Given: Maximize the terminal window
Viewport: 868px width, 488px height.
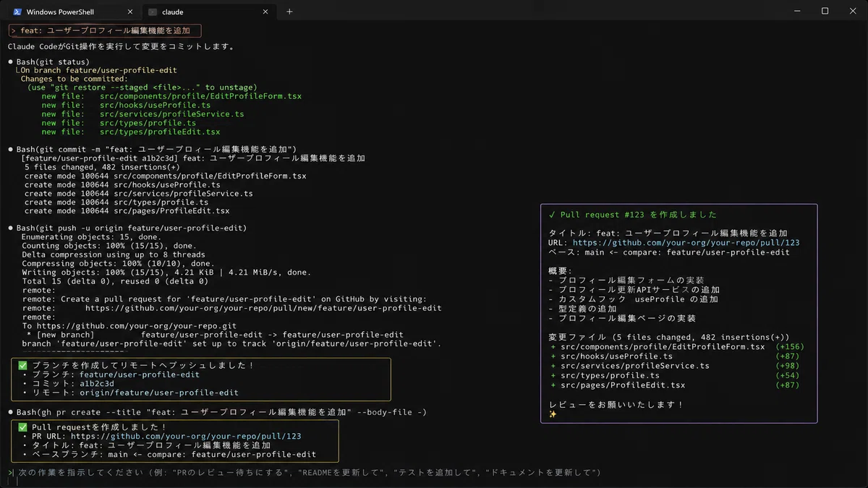Looking at the screenshot, I should tap(825, 11).
